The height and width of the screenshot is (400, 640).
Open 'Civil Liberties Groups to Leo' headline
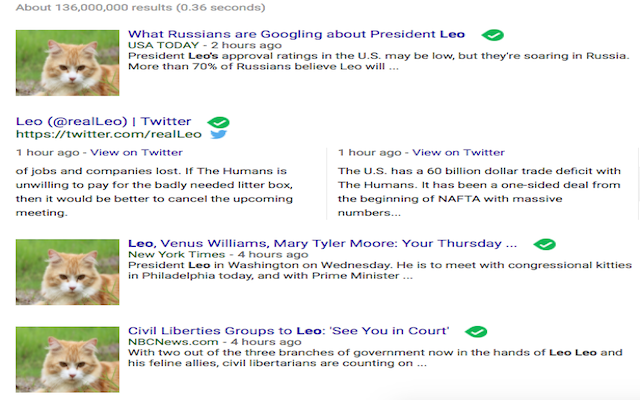click(x=289, y=331)
